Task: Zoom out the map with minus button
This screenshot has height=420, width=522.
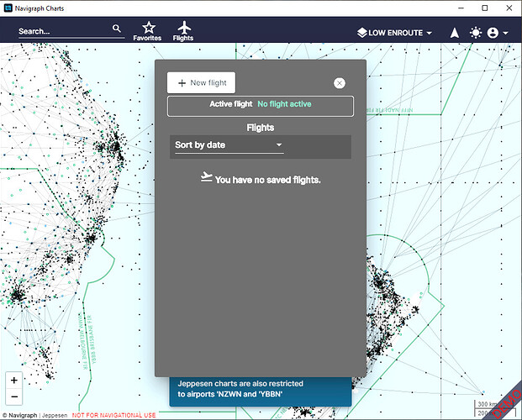Action: click(14, 396)
